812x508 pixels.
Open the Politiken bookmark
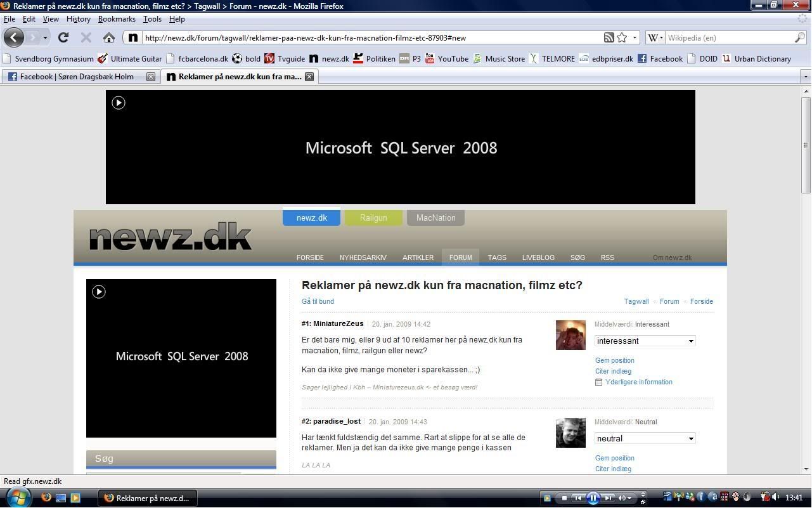coord(374,58)
